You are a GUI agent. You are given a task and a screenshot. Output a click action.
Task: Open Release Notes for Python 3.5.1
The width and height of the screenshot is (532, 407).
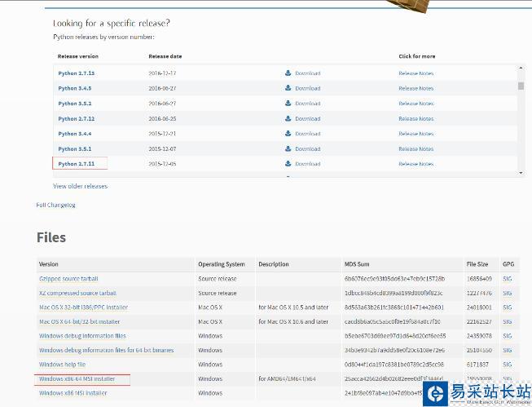coord(416,149)
